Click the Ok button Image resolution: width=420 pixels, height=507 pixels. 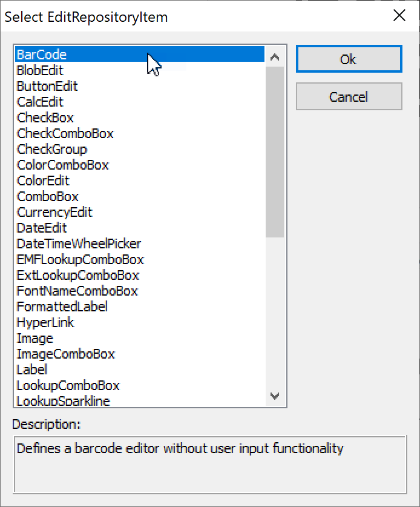[349, 59]
